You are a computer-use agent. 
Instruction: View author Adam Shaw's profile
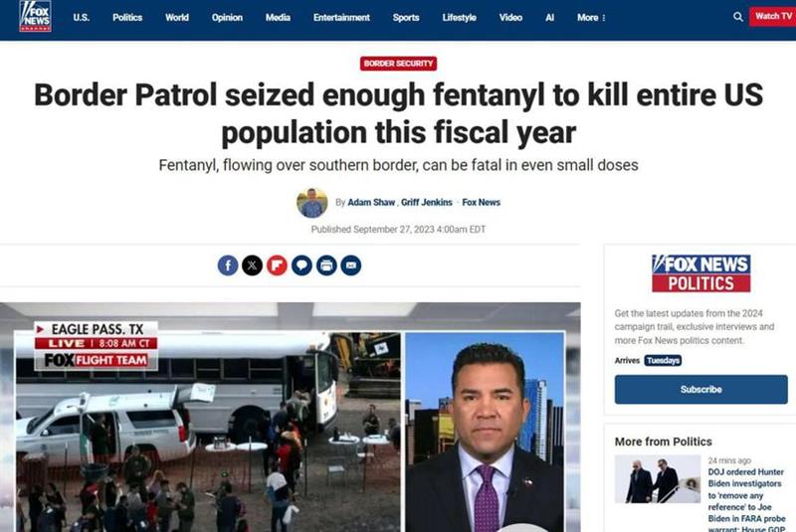coord(371,202)
